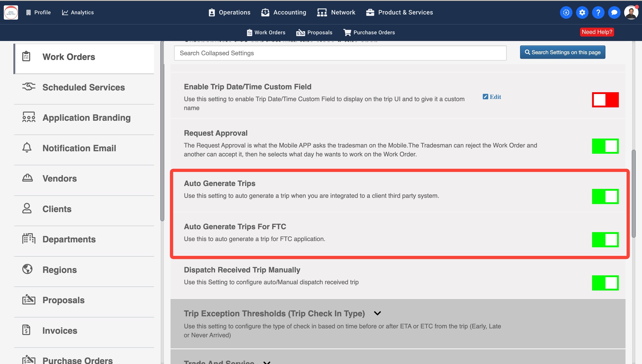Click the Search Collapsed Settings field

coord(340,53)
